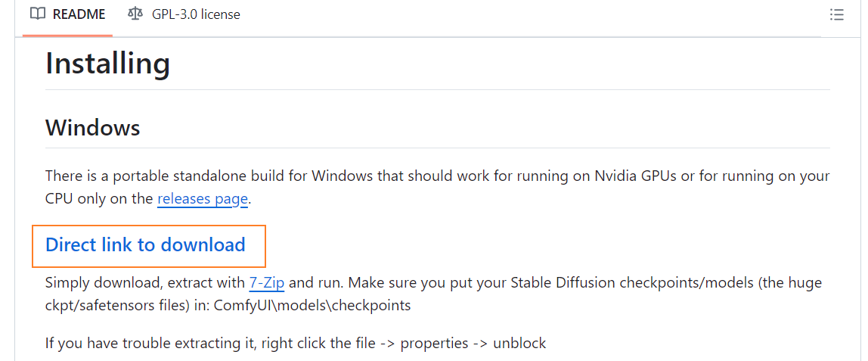Click the Installing heading

pos(107,64)
